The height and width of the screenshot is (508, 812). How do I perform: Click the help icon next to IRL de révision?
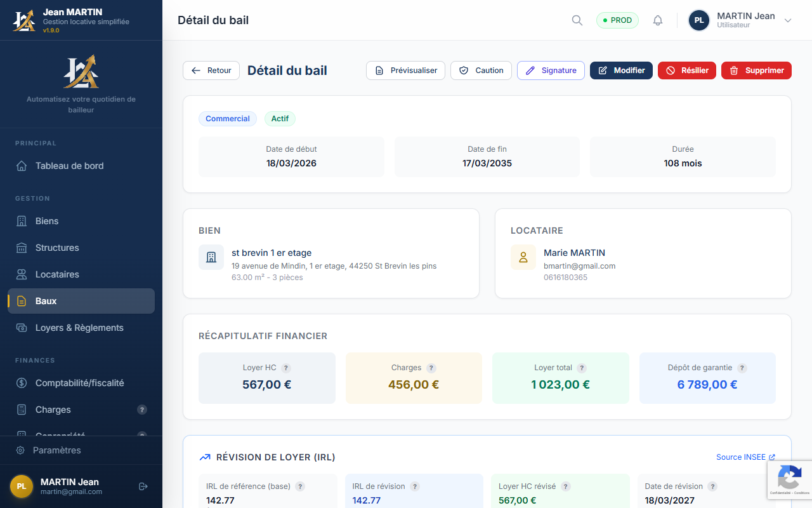pos(415,486)
